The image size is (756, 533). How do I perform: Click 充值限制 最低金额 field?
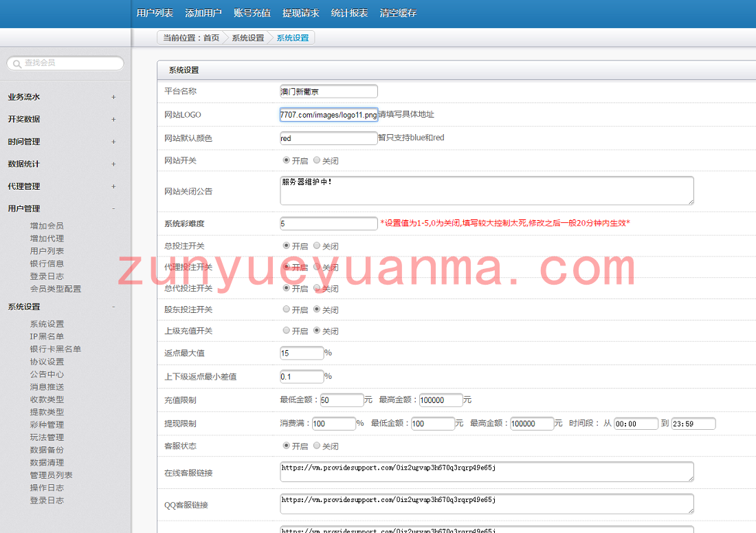342,400
